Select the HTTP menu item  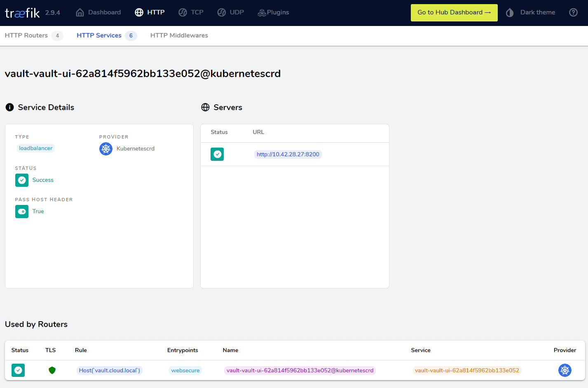(150, 12)
